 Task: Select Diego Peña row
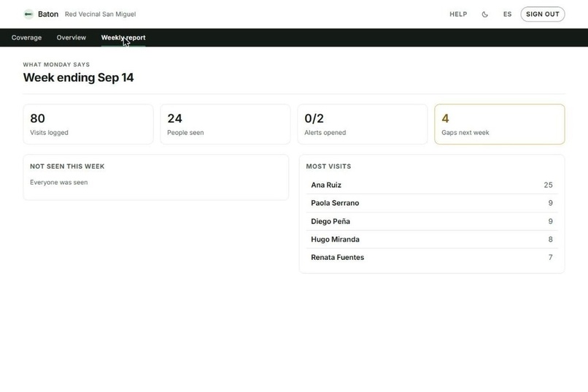pos(432,221)
